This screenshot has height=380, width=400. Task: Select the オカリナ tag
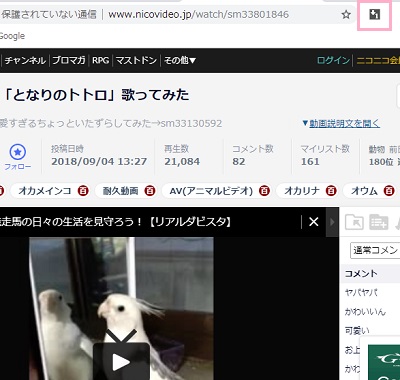(x=302, y=191)
